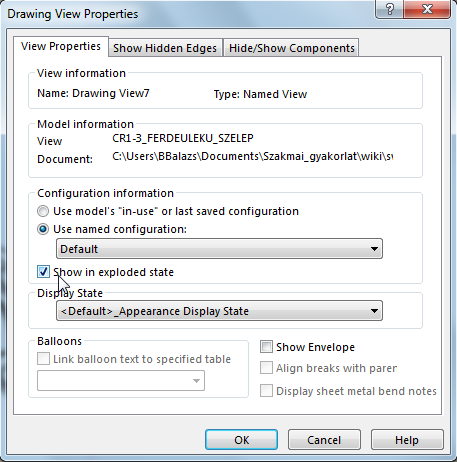
Task: Click the CR1-3_FERDEULEKU_SZELEP view name
Action: 183,138
